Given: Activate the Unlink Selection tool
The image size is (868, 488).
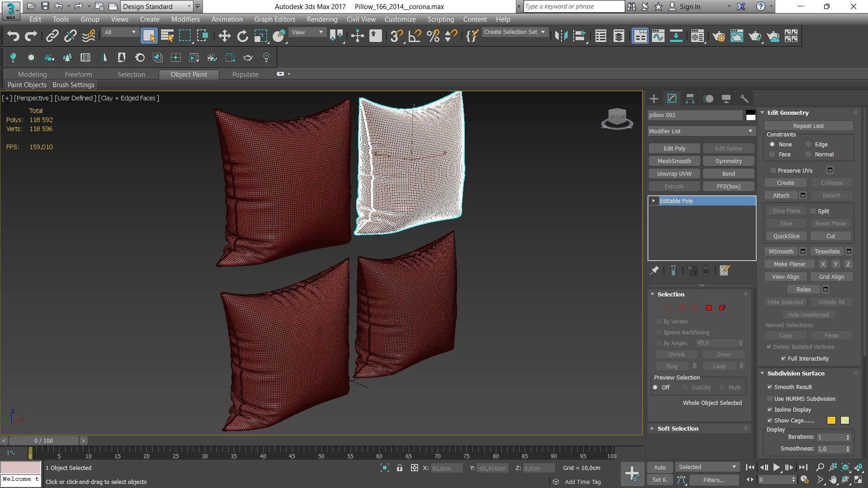Looking at the screenshot, I should [x=71, y=36].
